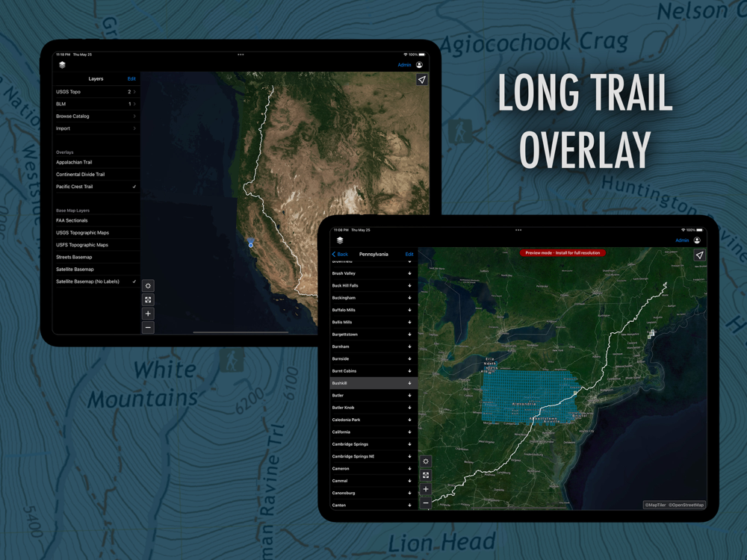Open map settings gear on Pacific Crest map
Image resolution: width=747 pixels, height=560 pixels.
148,286
